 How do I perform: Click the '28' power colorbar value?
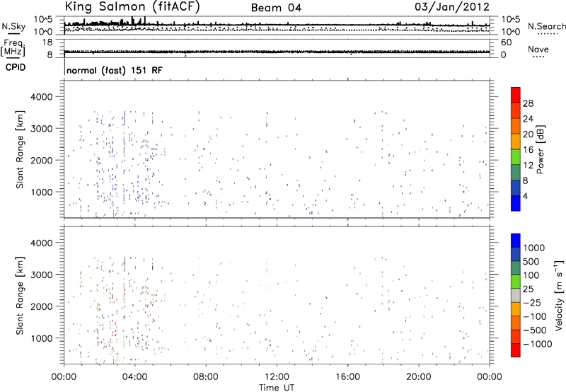tap(528, 103)
